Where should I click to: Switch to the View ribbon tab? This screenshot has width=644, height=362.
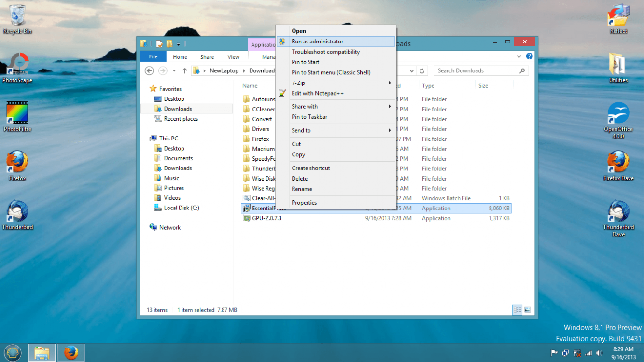234,56
